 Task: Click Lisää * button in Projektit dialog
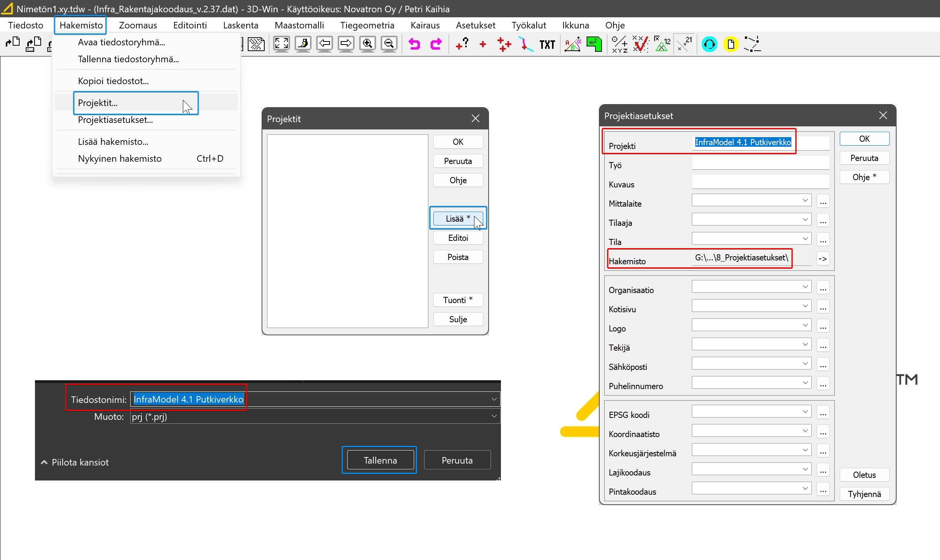[x=458, y=219]
